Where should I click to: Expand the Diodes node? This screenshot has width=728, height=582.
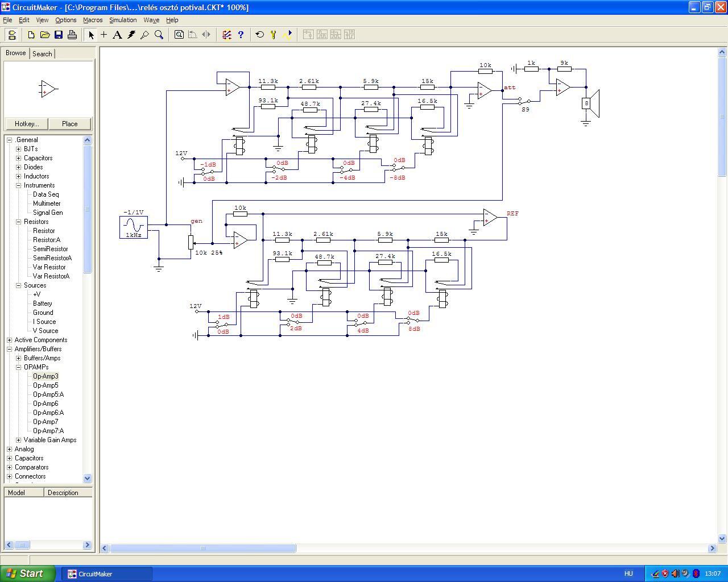19,167
